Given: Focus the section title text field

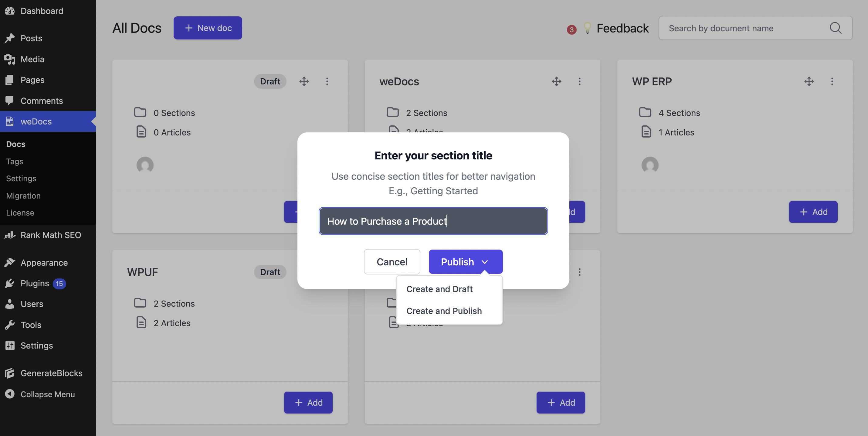Looking at the screenshot, I should tap(433, 221).
